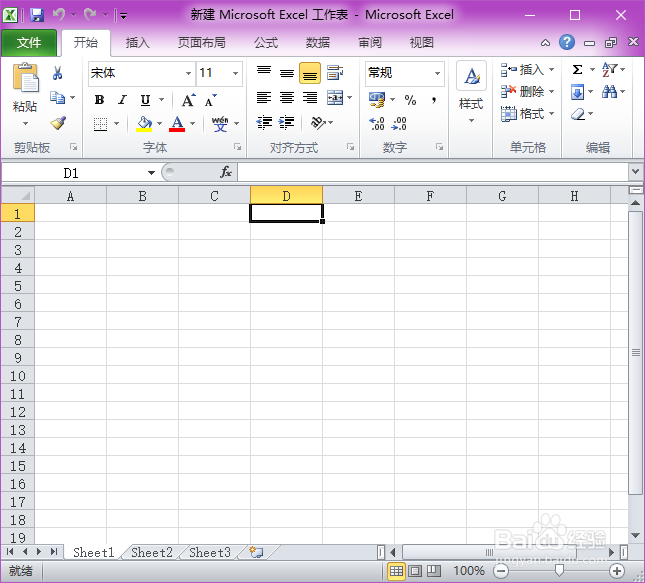
Task: Click the Merge and Center icon
Action: (x=335, y=98)
